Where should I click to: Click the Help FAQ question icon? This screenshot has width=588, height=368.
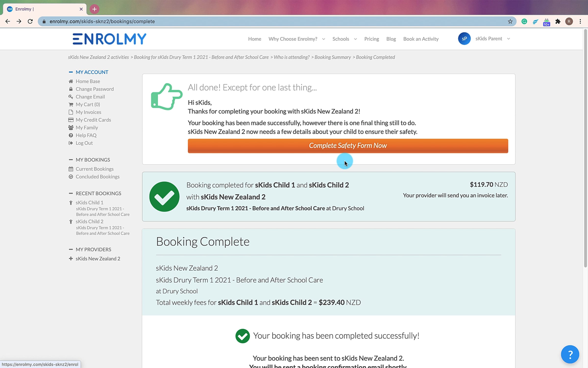pos(71,135)
